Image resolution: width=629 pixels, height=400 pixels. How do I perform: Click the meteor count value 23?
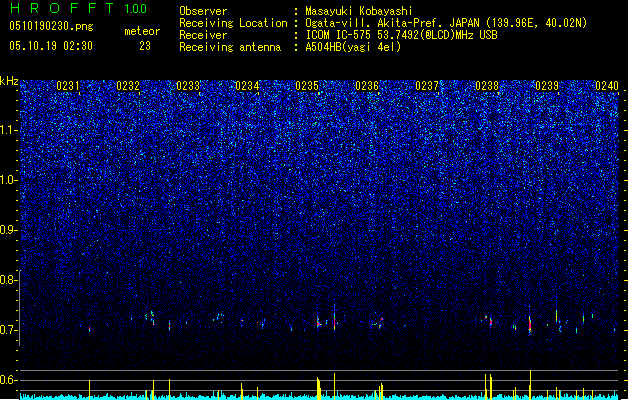[x=145, y=46]
